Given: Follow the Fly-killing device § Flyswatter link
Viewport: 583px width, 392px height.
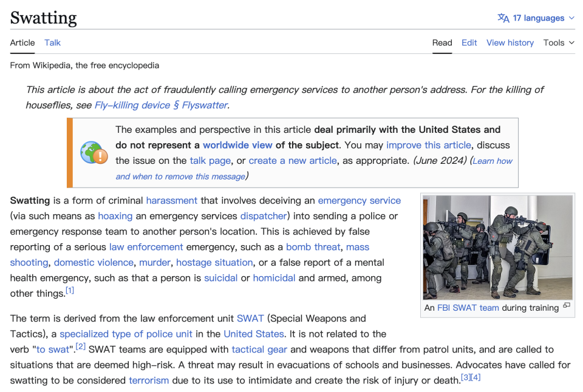Looking at the screenshot, I should coord(161,105).
